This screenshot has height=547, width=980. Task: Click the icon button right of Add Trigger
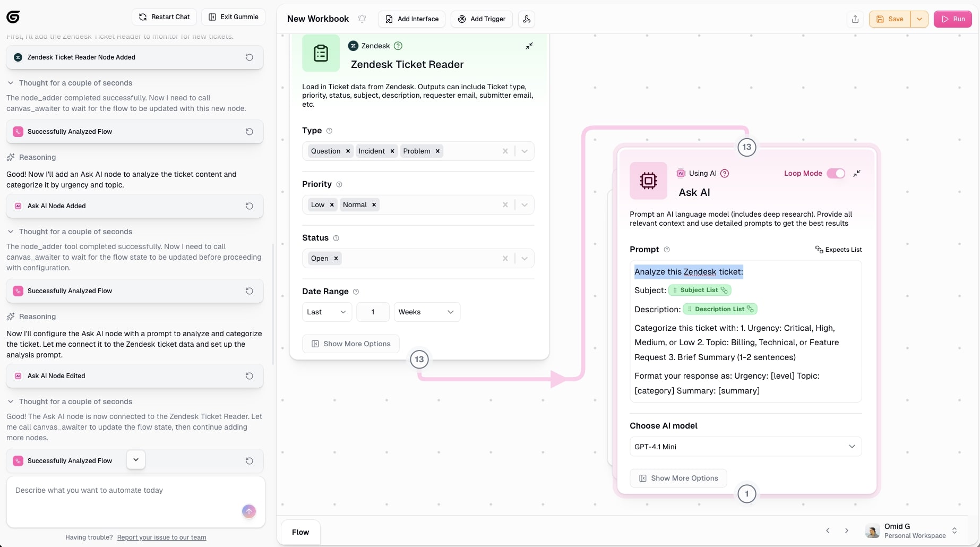click(x=527, y=19)
